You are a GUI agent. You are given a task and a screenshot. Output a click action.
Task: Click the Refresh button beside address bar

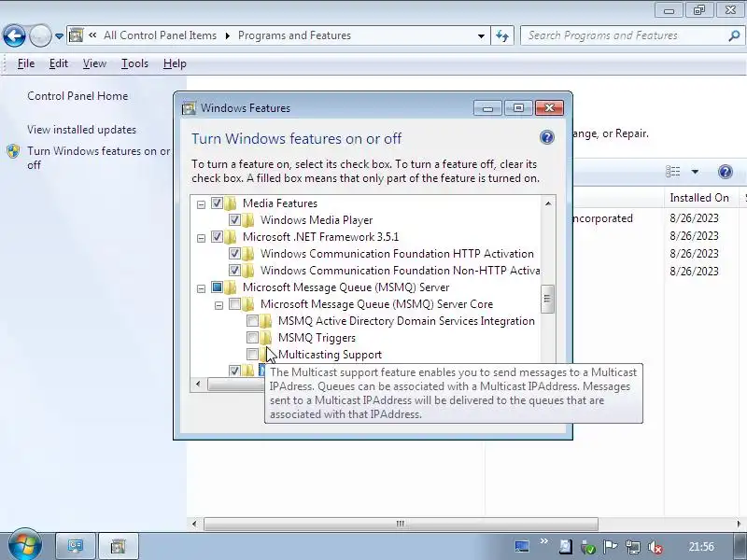coord(502,35)
